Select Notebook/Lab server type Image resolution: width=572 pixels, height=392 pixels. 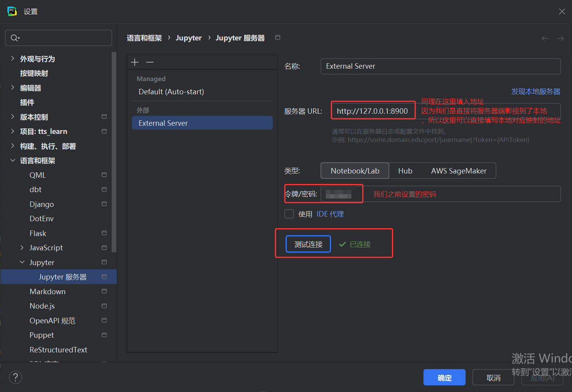point(355,171)
